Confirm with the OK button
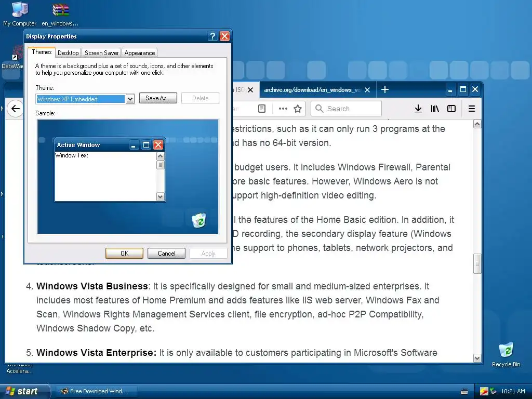The image size is (532, 399). 124,254
